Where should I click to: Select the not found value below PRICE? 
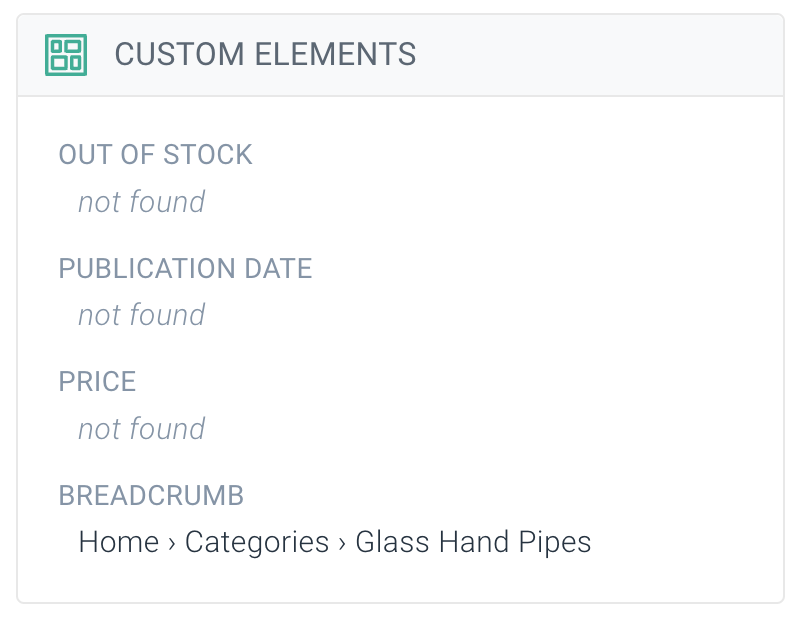coord(141,428)
